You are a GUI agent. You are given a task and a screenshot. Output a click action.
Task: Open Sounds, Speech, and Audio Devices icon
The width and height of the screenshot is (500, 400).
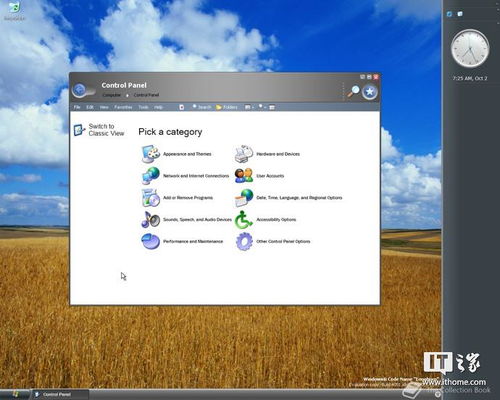151,219
